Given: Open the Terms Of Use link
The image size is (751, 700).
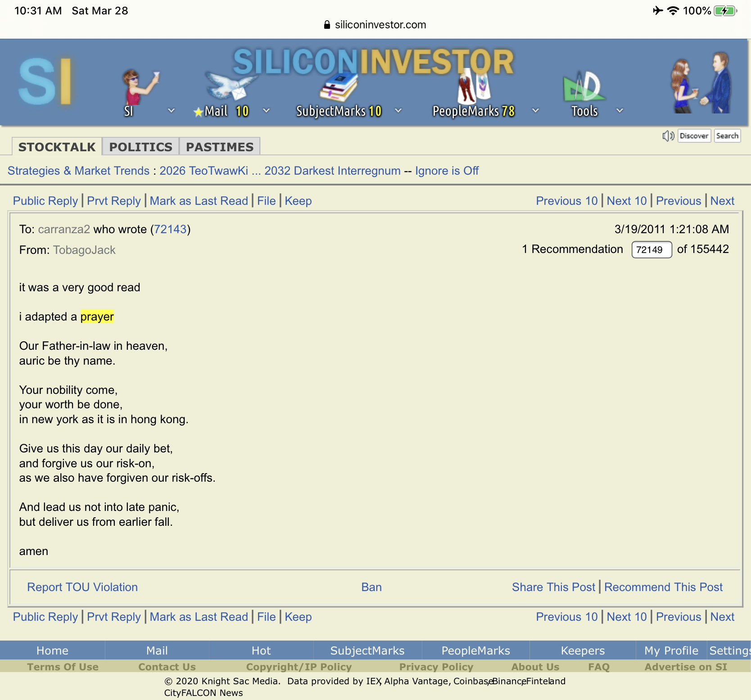Looking at the screenshot, I should pyautogui.click(x=63, y=667).
